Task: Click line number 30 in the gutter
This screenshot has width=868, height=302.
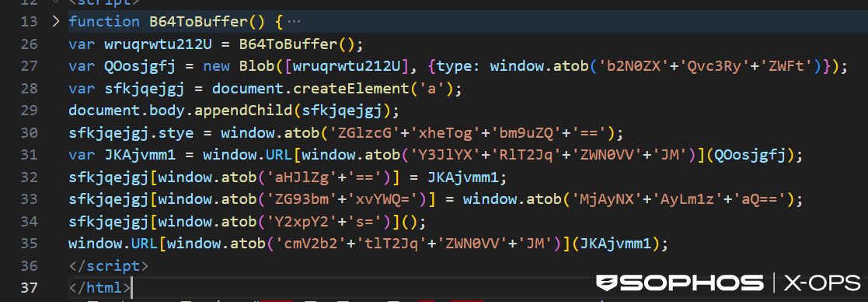Action: [x=28, y=133]
